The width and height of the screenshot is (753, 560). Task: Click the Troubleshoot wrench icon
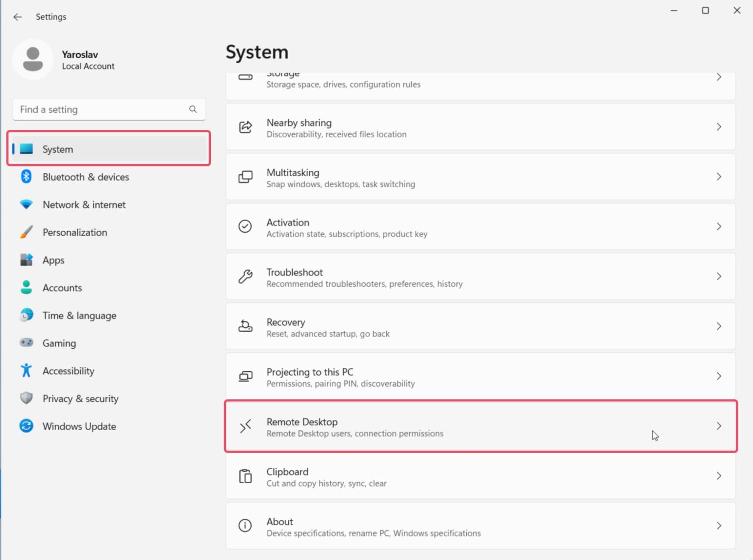tap(245, 276)
